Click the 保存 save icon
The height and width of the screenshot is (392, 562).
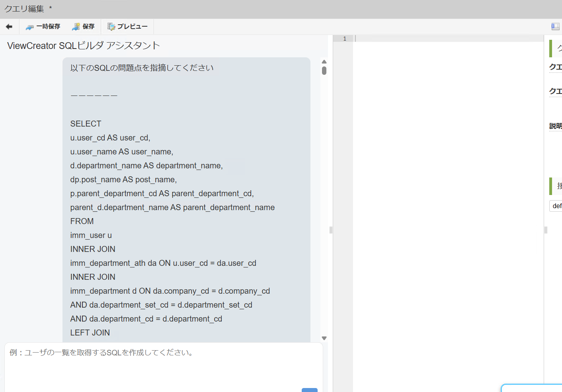tap(75, 26)
